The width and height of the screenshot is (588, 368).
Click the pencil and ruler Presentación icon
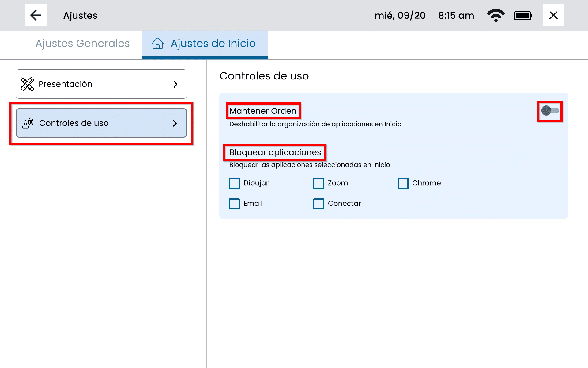coord(27,84)
